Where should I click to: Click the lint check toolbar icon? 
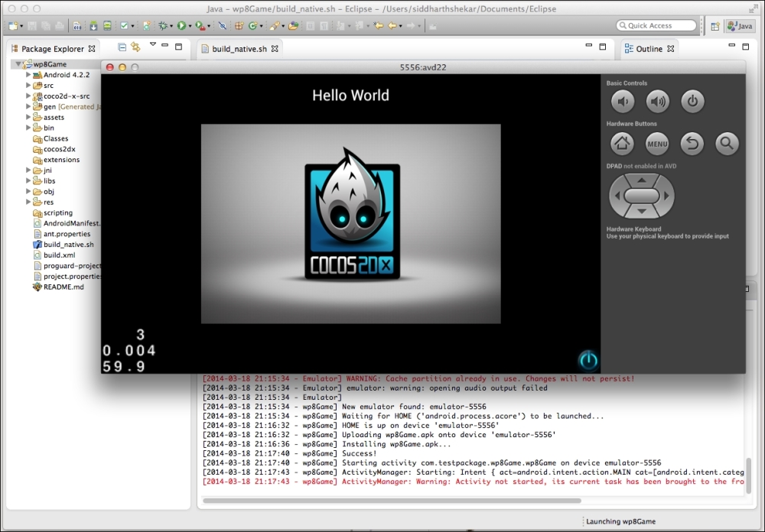pos(124,26)
